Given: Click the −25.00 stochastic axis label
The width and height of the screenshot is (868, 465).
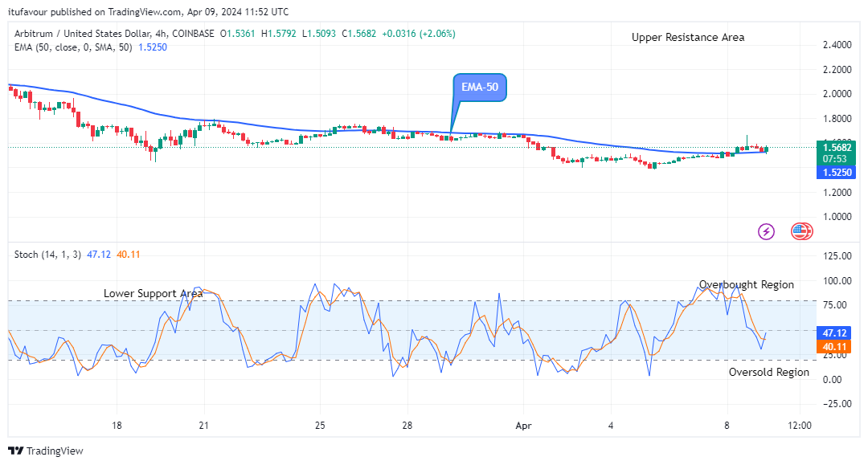Looking at the screenshot, I should click(x=837, y=404).
